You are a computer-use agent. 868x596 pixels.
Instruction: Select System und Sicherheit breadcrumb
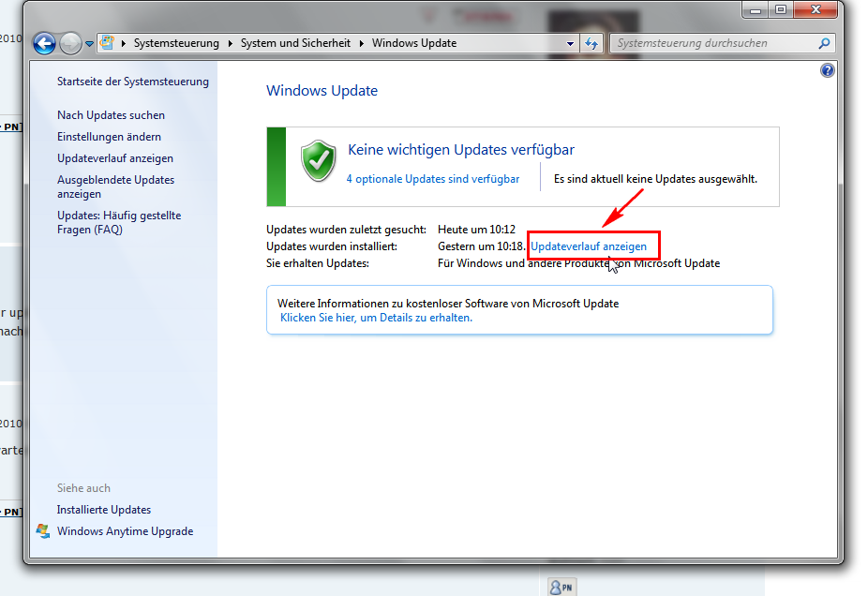tap(295, 43)
